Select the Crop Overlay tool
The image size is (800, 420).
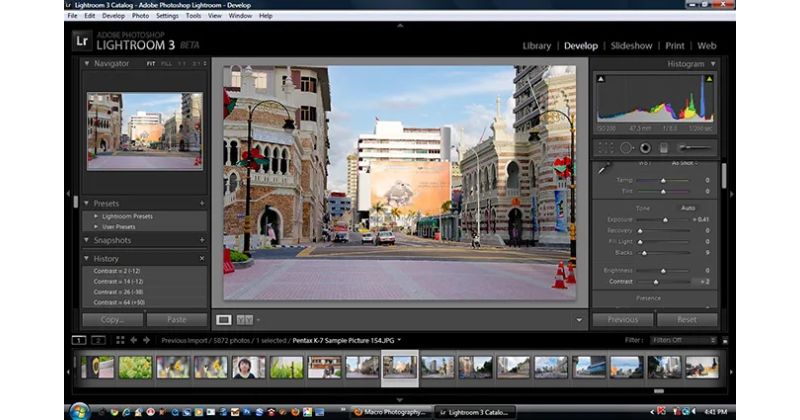pyautogui.click(x=606, y=148)
